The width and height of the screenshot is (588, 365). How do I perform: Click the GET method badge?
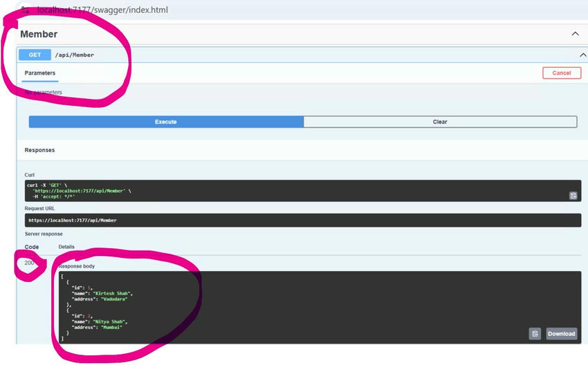click(x=35, y=55)
